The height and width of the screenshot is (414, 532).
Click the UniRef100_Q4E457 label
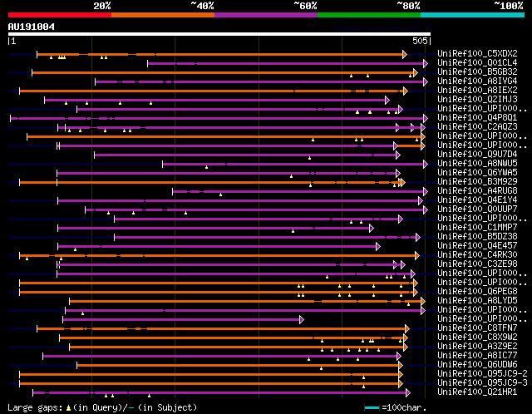(x=477, y=246)
